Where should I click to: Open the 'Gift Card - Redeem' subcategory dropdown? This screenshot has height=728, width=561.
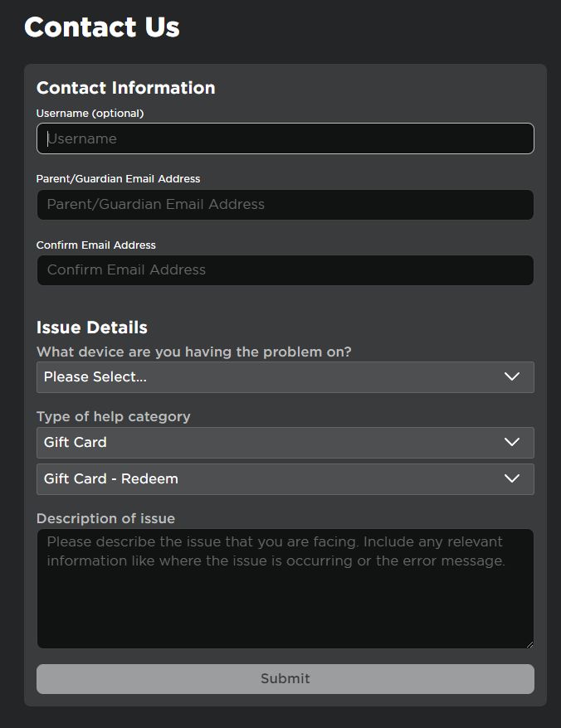point(274,478)
